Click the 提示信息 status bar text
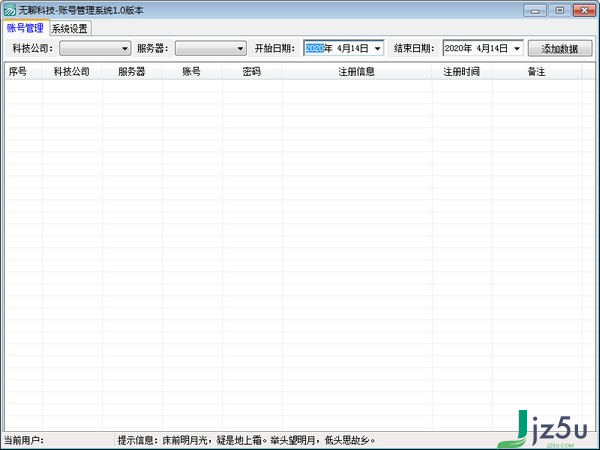This screenshot has width=600, height=450. [x=246, y=440]
